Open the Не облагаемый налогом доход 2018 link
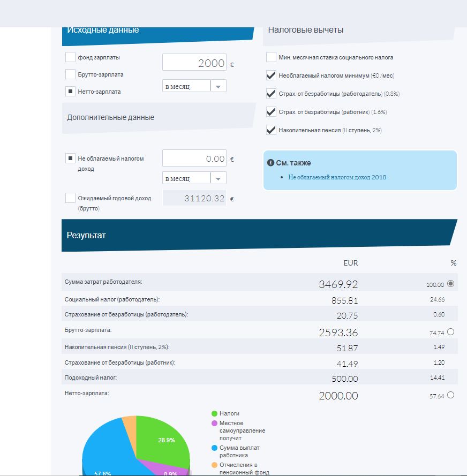 tap(337, 177)
